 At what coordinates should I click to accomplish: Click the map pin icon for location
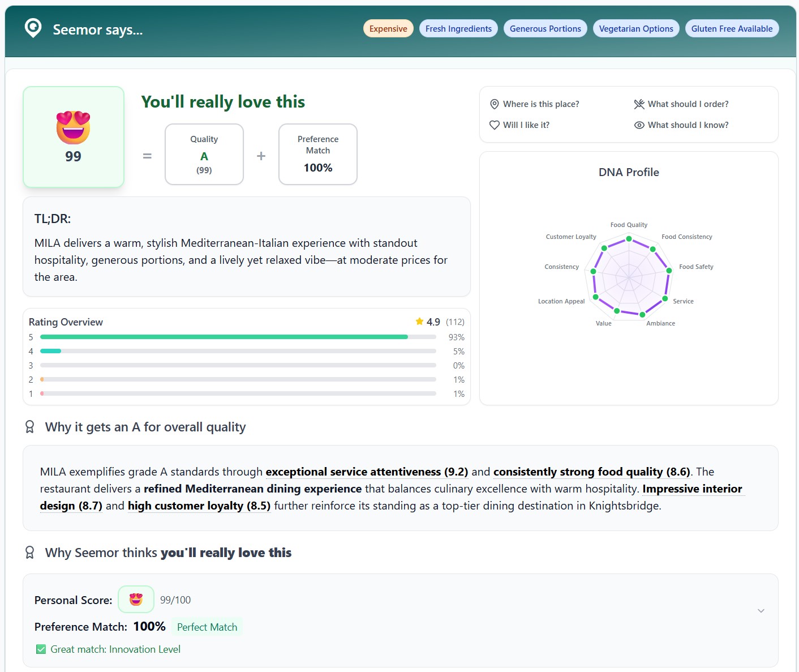tap(494, 104)
